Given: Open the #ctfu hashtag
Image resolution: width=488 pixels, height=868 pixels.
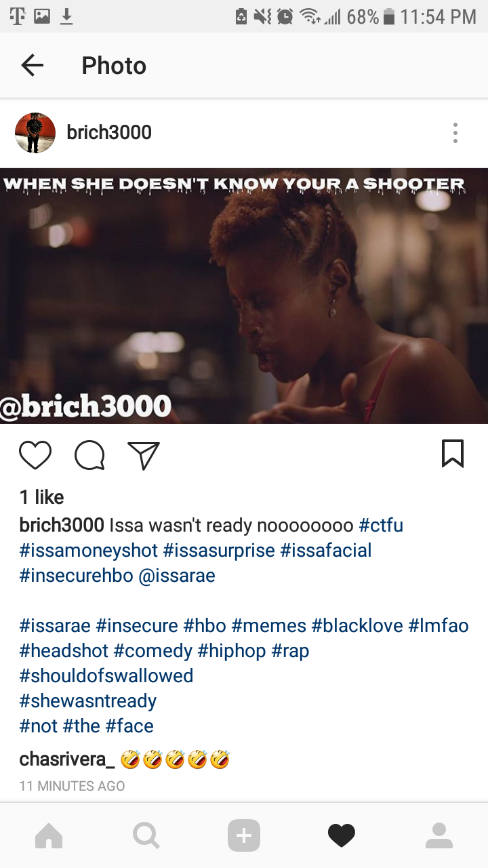Looking at the screenshot, I should 381,526.
